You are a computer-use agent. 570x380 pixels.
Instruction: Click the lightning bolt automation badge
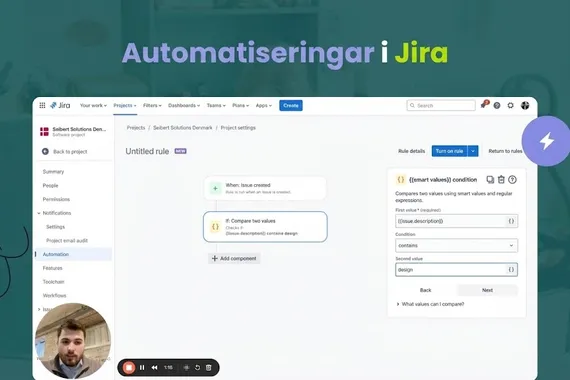click(546, 141)
